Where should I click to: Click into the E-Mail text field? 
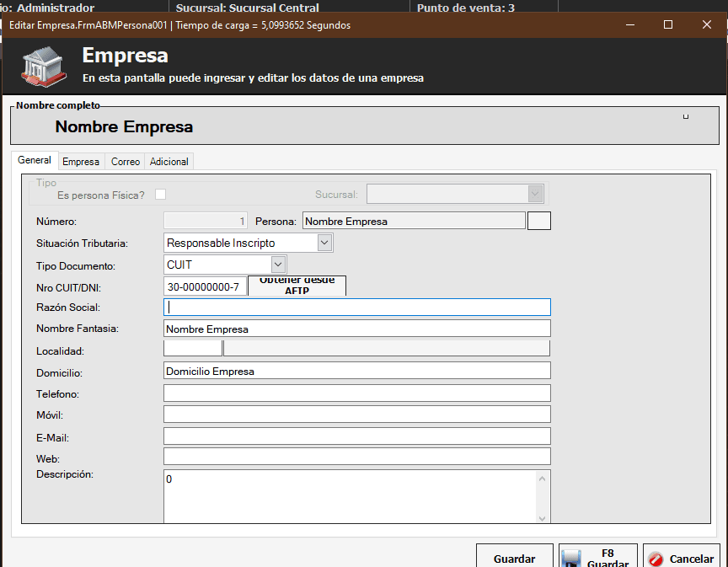(356, 436)
